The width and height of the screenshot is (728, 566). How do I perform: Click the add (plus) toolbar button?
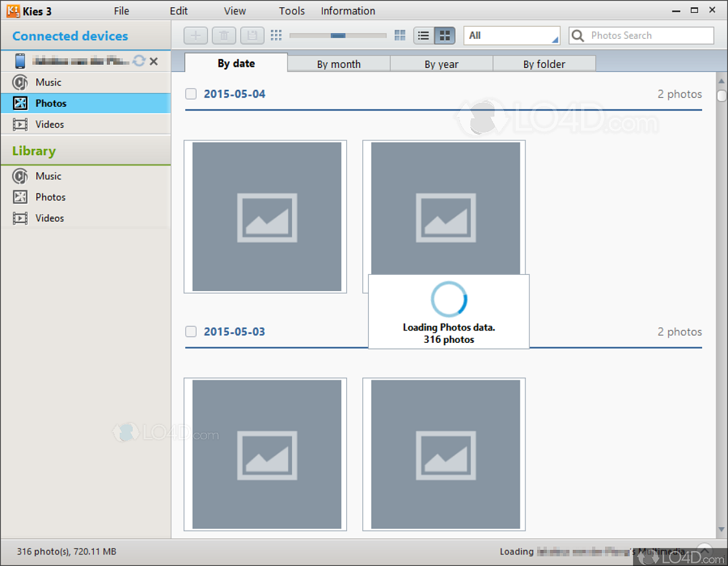point(195,36)
